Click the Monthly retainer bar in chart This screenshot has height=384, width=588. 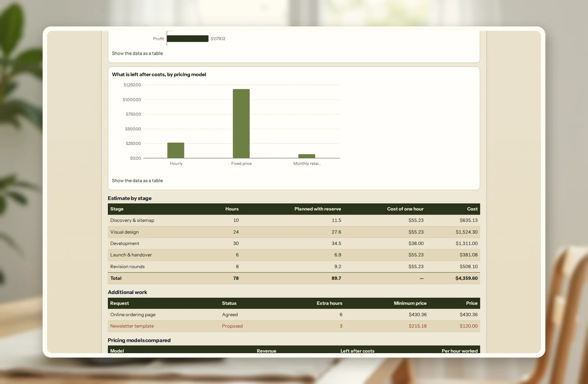tap(306, 156)
